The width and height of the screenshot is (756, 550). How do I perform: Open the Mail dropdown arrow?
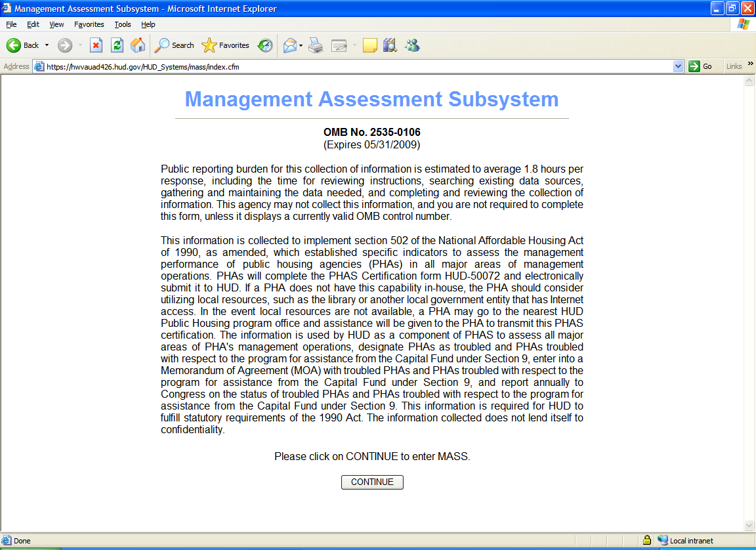coord(301,45)
